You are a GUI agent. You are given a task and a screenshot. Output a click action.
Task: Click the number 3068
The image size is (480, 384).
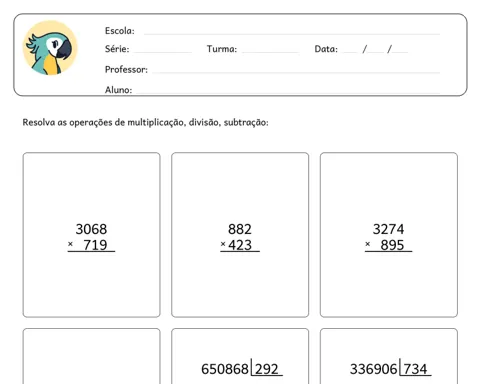91,229
